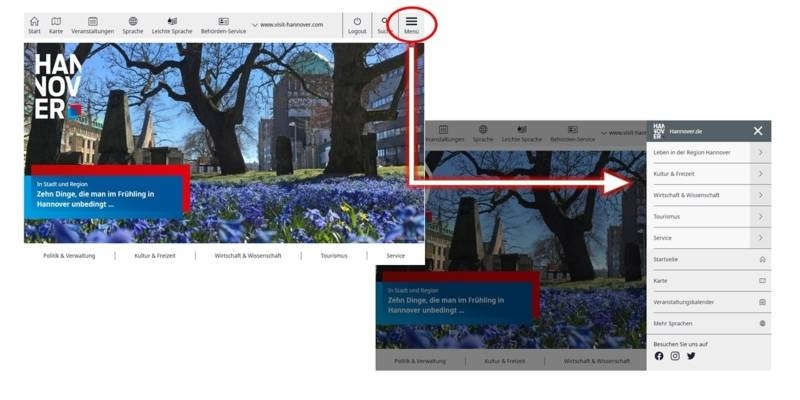Open Karte map icon in first screenshot's toolbar
Screen dimensions: 800x400
coord(56,21)
